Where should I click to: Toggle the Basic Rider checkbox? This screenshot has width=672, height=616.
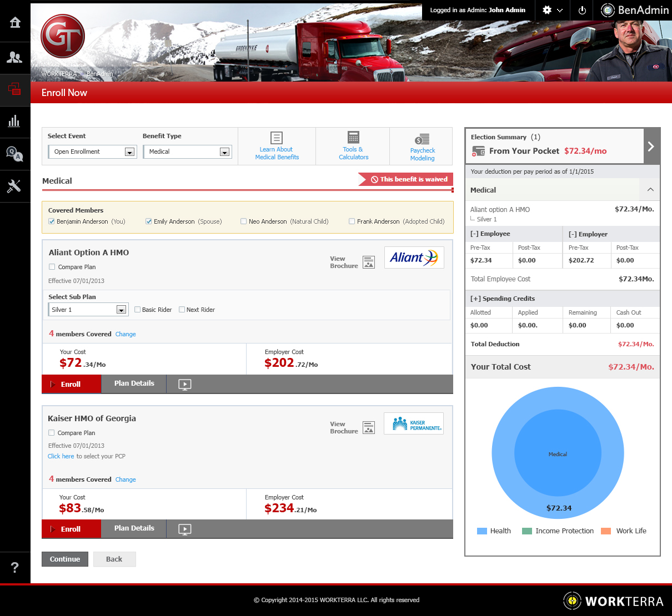(x=138, y=310)
